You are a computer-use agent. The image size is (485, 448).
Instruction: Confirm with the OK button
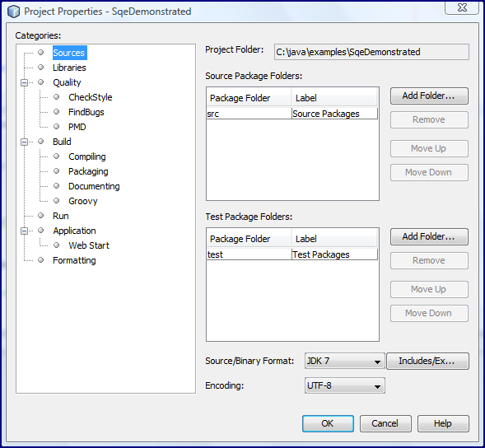tap(328, 423)
